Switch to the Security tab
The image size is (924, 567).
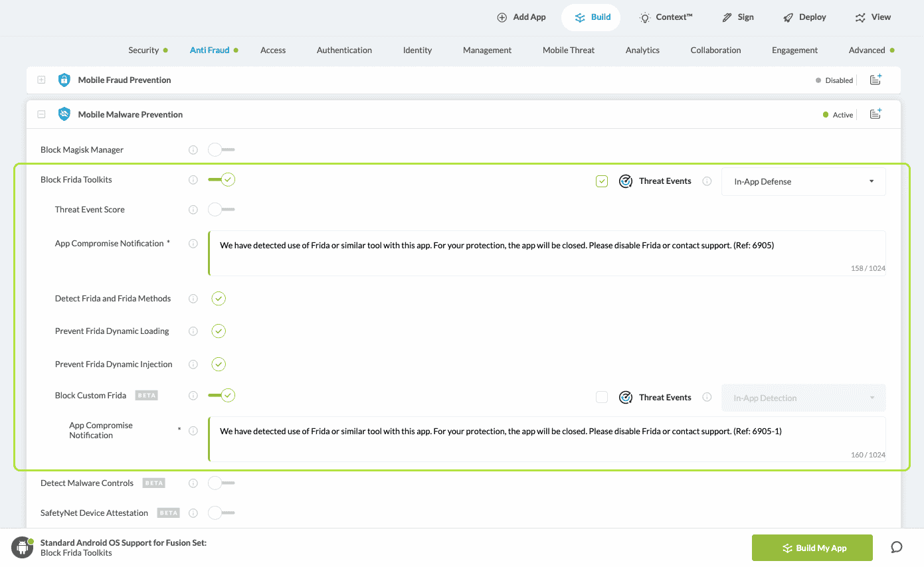143,50
